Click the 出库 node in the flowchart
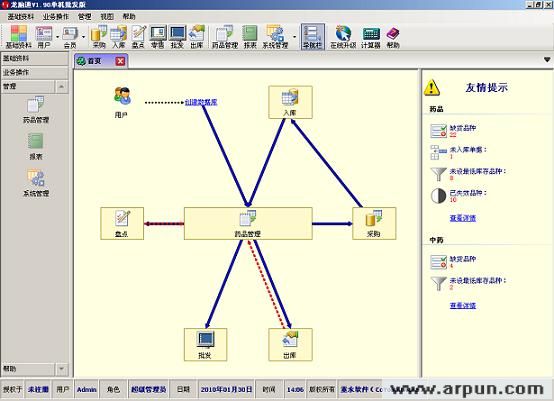 tap(290, 344)
